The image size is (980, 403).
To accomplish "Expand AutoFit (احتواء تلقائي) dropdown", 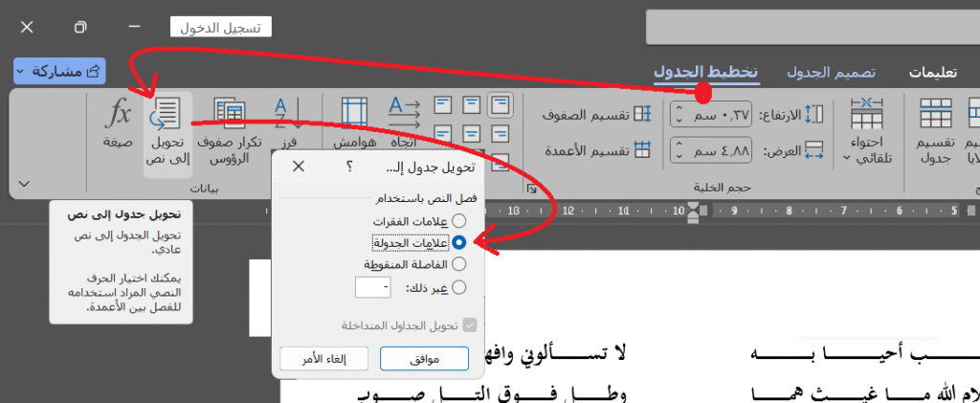I will [870, 134].
